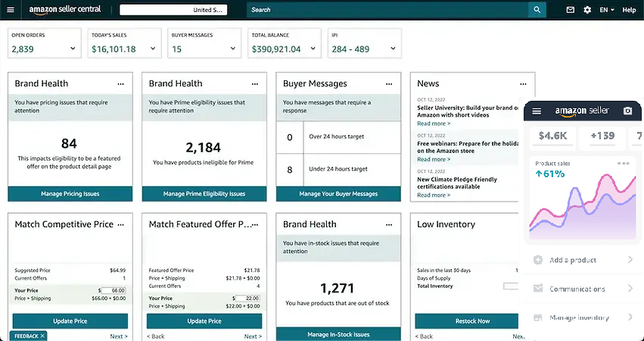Click the Restock Now button
This screenshot has width=644, height=341.
click(x=472, y=321)
